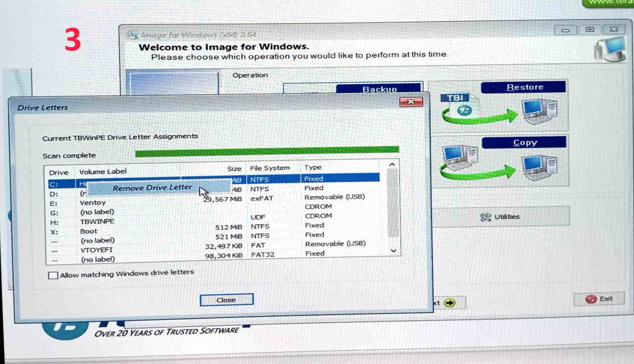This screenshot has height=364, width=634.
Task: Click the destination computer icon under Copy
Action: [540, 167]
